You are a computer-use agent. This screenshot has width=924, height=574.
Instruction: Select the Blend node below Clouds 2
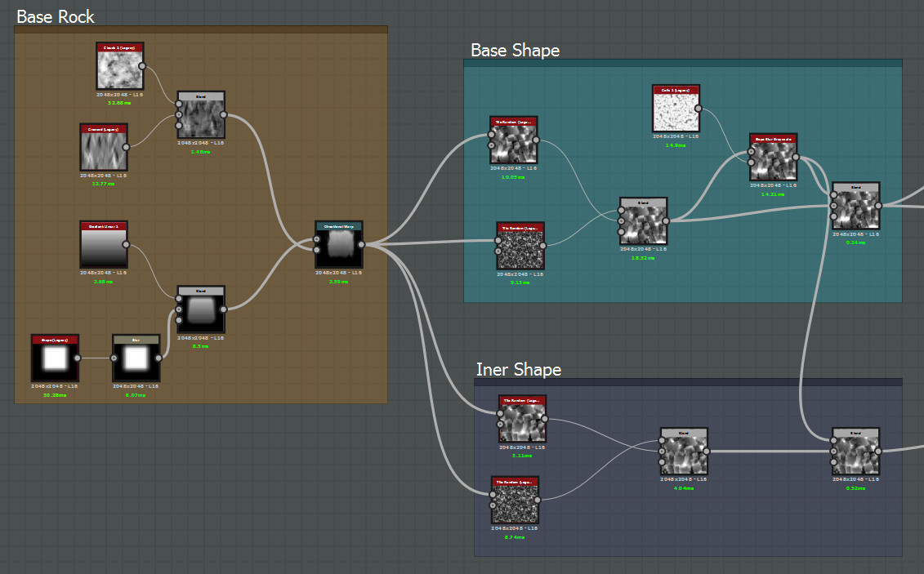tap(201, 115)
